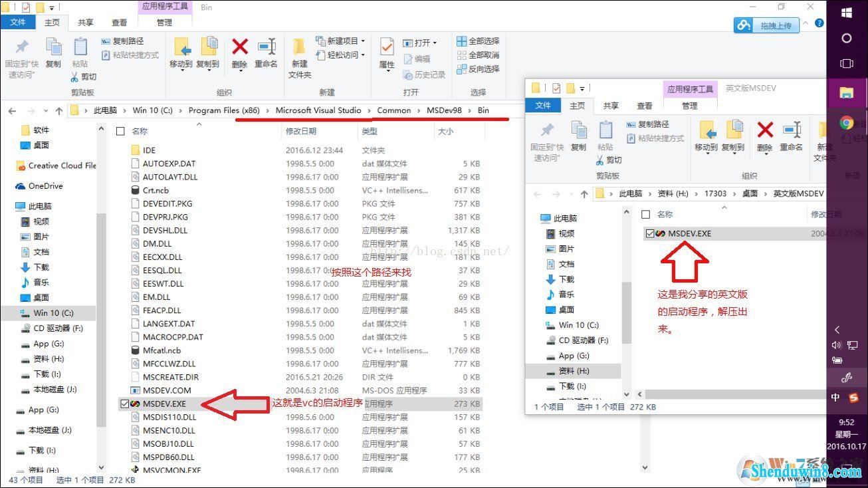This screenshot has width=868, height=488.
Task: Click Invert selection (反向选择) in main window
Action: click(x=478, y=69)
